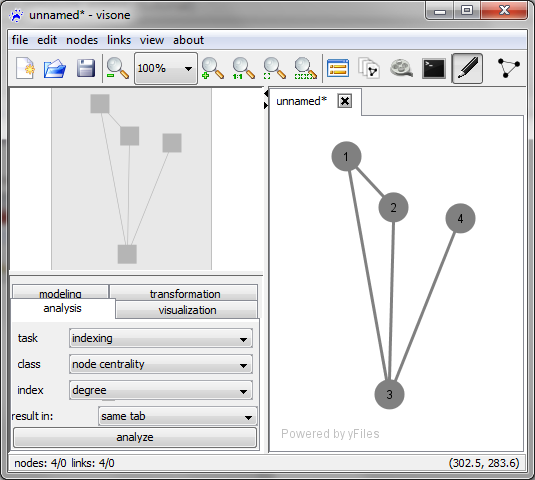Viewport: 535px width, 480px height.
Task: Click the new document icon
Action: (x=25, y=68)
